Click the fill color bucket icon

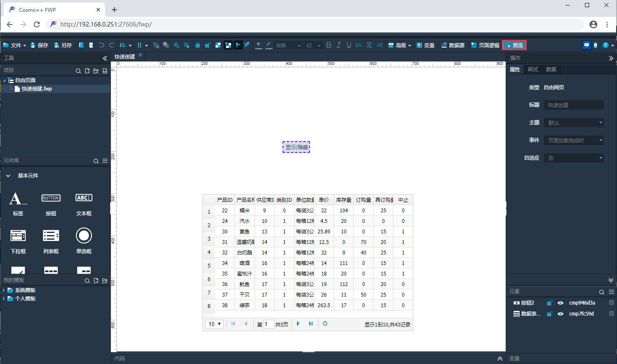(x=259, y=45)
